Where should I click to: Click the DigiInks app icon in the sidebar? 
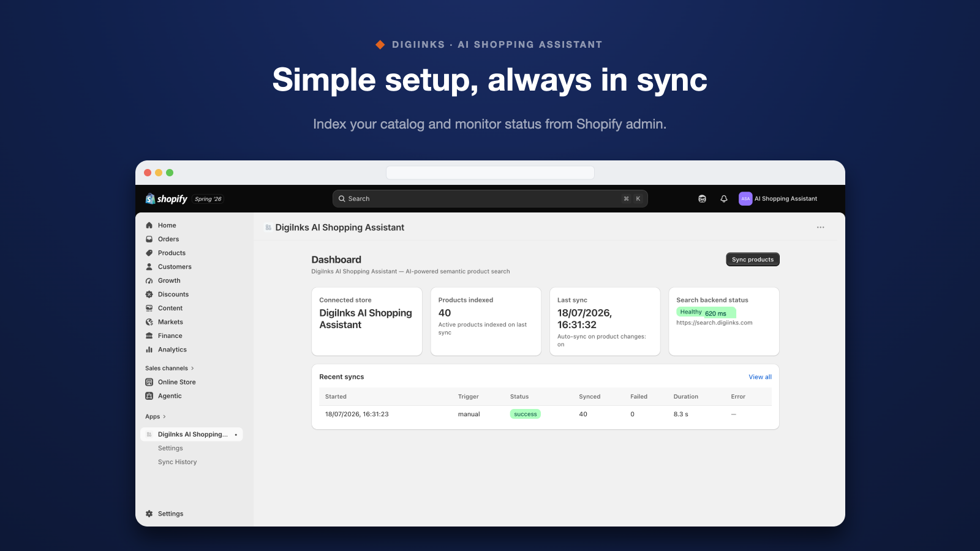(149, 435)
